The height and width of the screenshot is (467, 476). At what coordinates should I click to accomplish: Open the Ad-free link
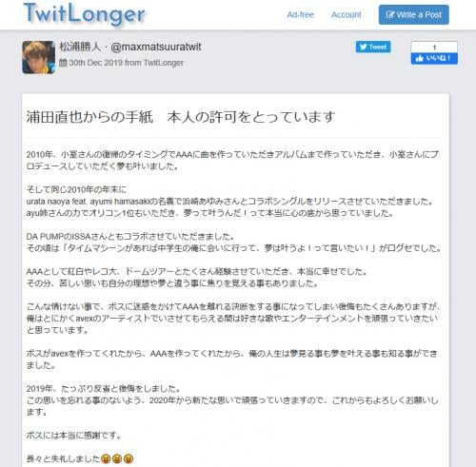(x=300, y=14)
